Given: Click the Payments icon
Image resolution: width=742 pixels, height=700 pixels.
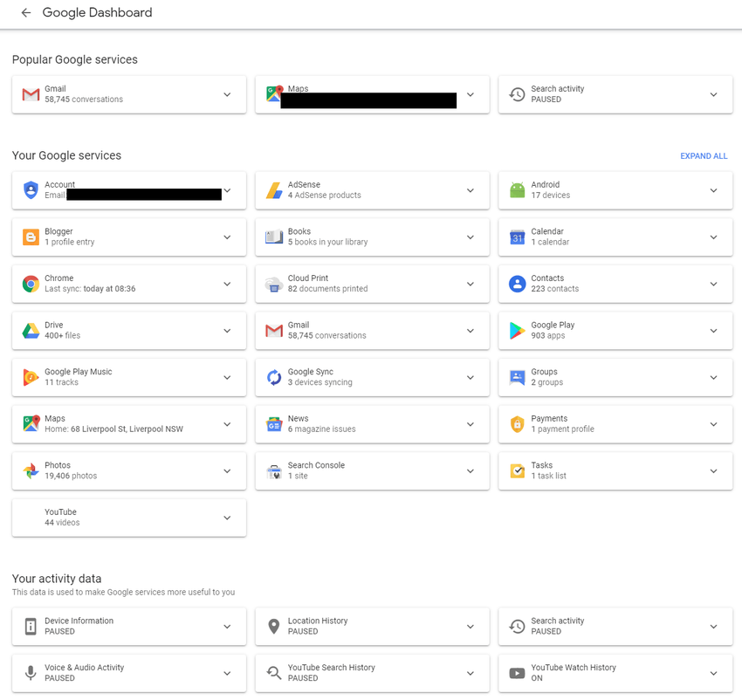Looking at the screenshot, I should coord(518,424).
